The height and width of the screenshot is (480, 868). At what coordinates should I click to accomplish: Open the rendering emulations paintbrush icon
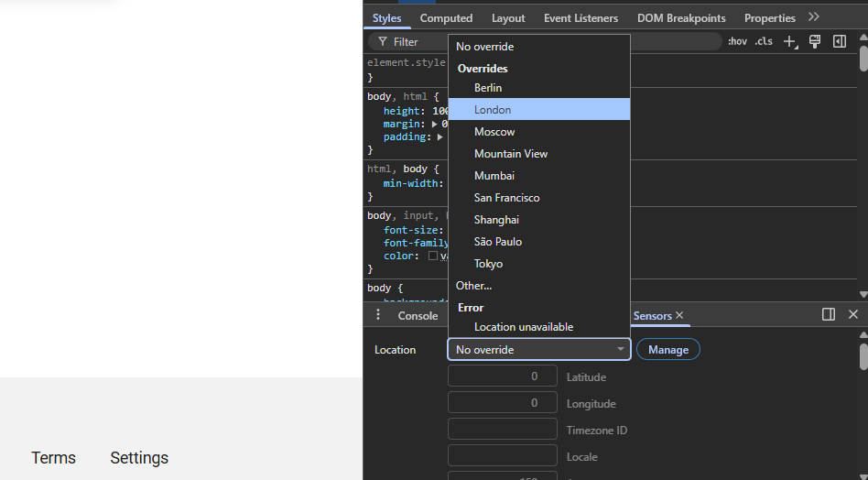[x=815, y=41]
